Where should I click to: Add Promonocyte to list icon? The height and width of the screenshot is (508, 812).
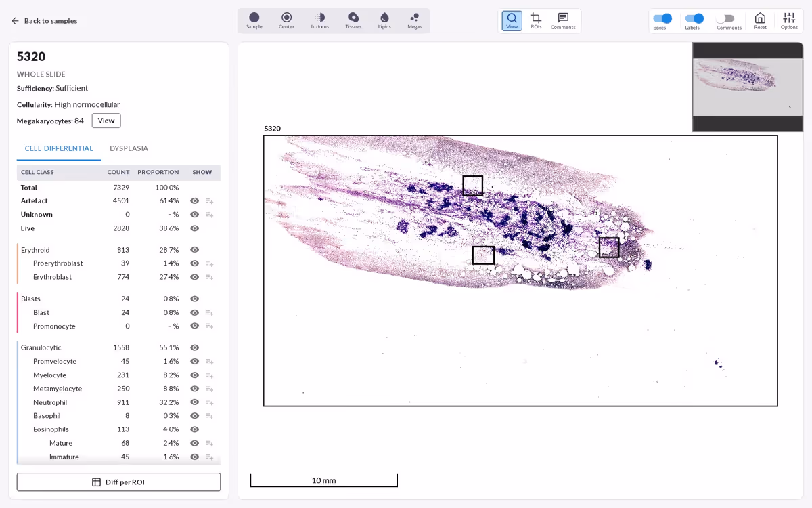coord(210,326)
